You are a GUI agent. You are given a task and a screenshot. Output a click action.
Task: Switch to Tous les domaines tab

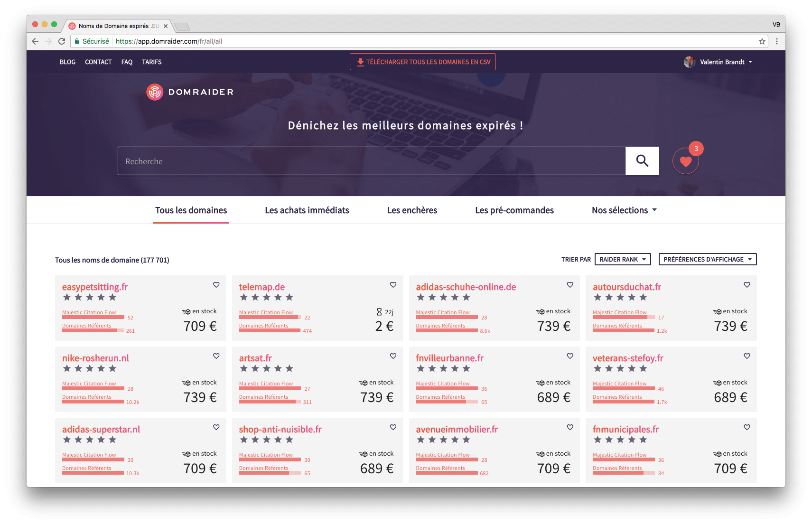[x=191, y=210]
